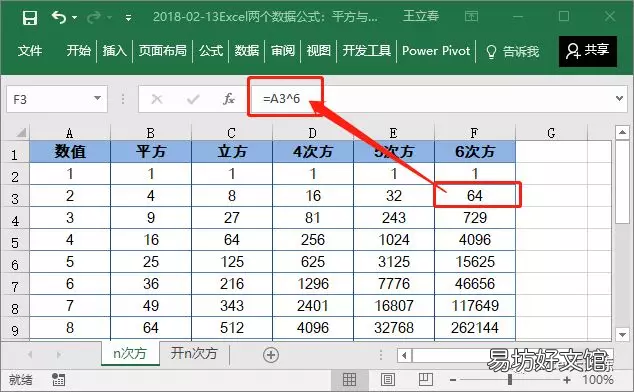Click the user name 王立春
The image size is (634, 392).
(421, 17)
